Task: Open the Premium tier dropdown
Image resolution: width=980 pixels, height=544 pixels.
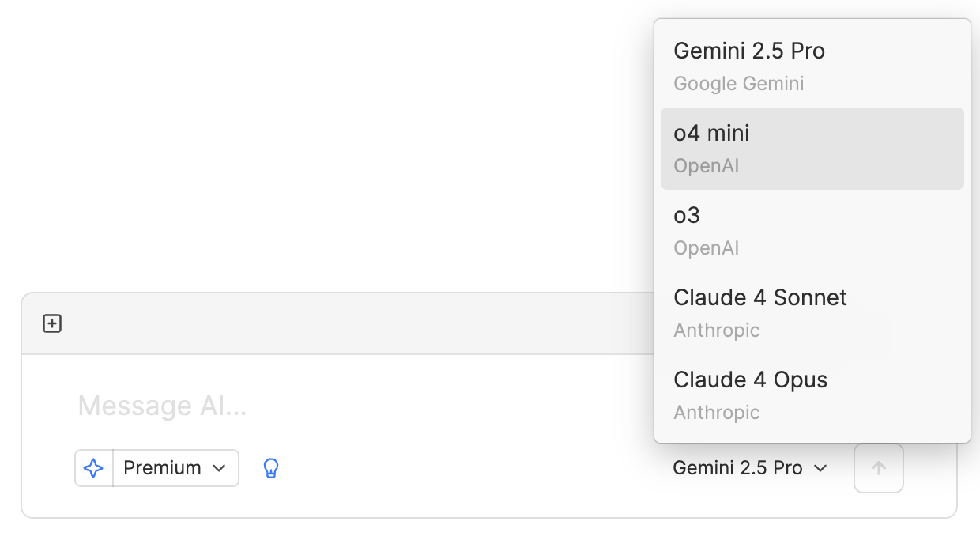Action: [x=175, y=468]
